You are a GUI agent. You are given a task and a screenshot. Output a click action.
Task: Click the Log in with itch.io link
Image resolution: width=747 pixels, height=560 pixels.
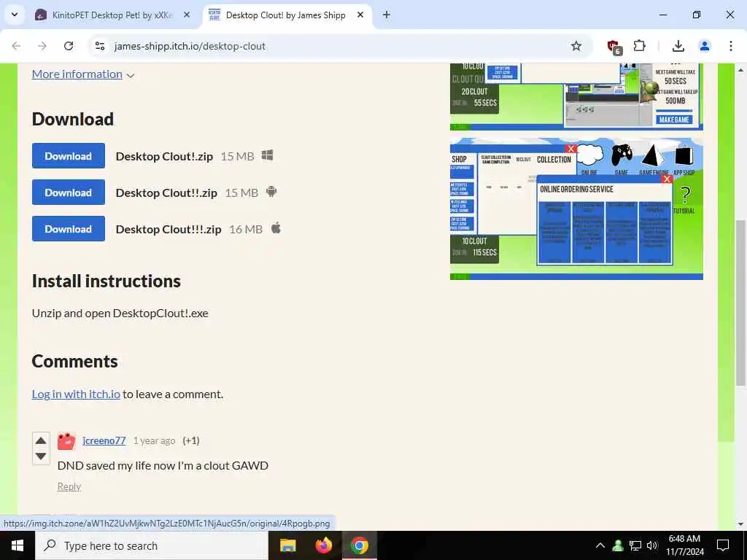coord(76,394)
